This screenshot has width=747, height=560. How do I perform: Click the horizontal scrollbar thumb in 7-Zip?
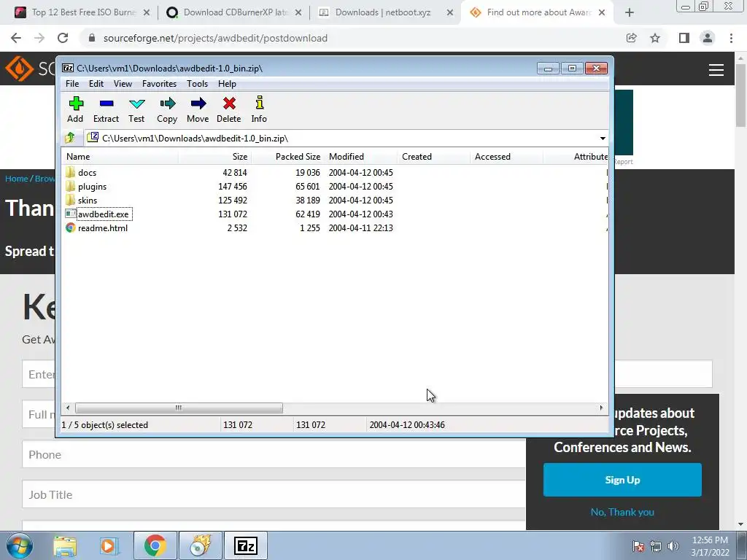point(179,408)
